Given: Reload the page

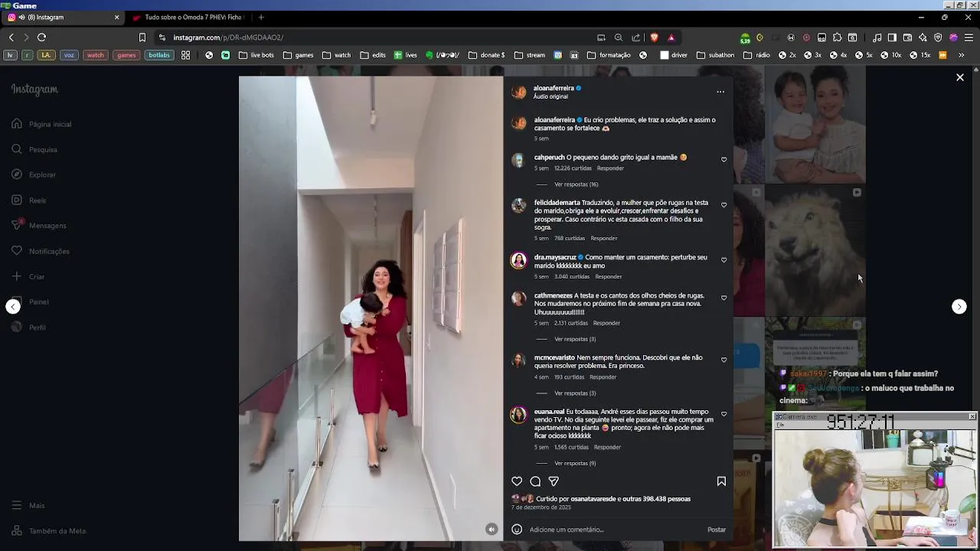Looking at the screenshot, I should coord(41,37).
